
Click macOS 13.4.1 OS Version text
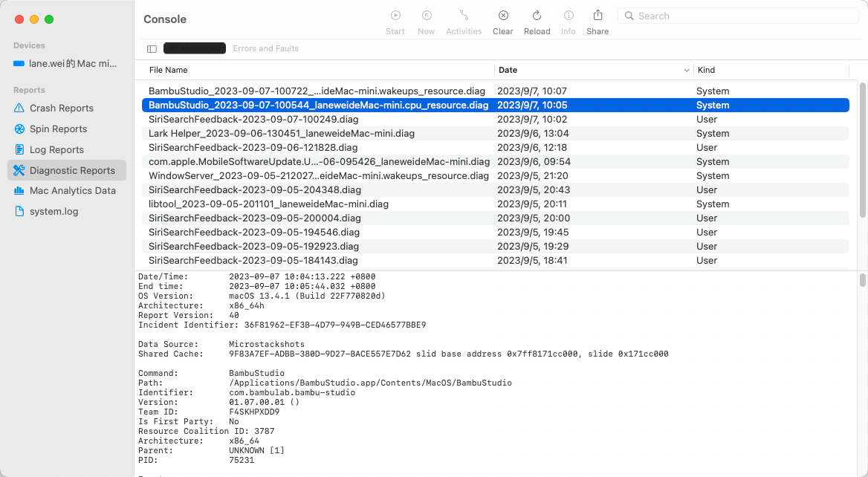coord(307,296)
